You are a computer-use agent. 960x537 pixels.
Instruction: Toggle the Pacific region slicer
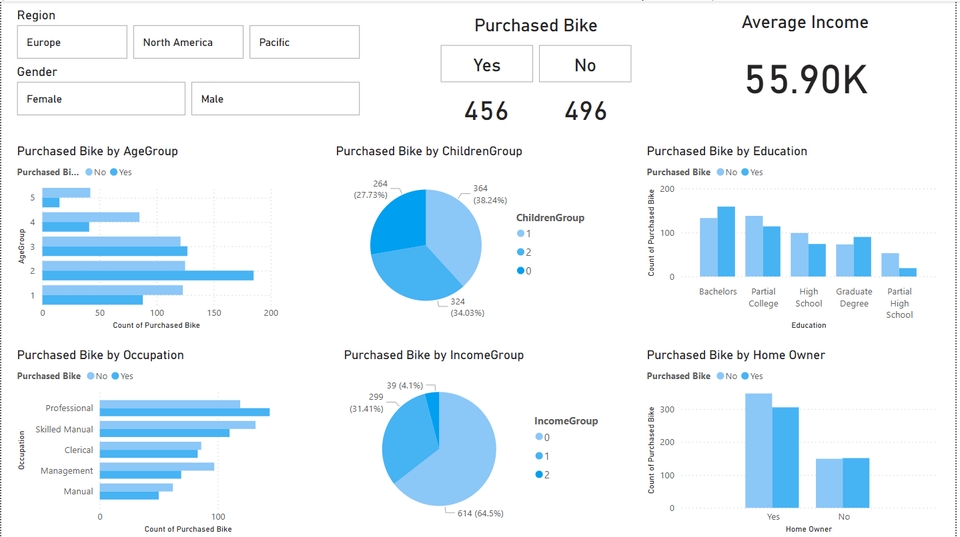304,42
